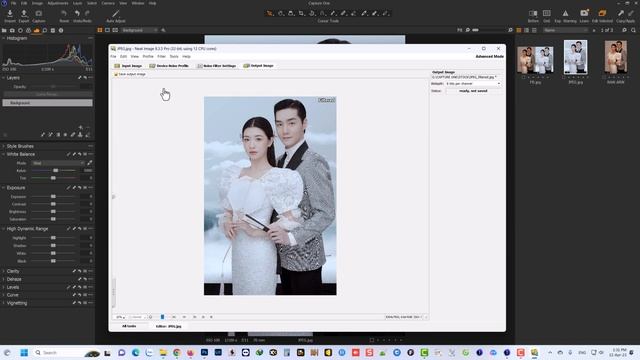640x360 pixels.
Task: Select the single viewer mode icon
Action: point(107,30)
